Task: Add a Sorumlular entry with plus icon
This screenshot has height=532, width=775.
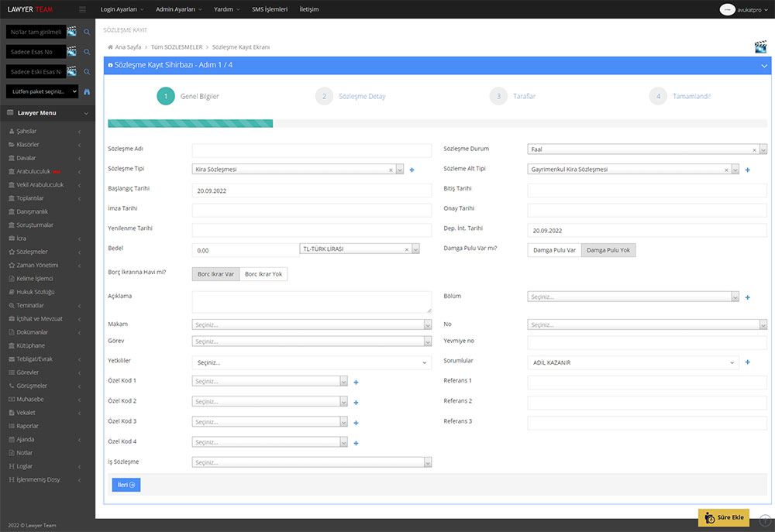Action: (747, 362)
